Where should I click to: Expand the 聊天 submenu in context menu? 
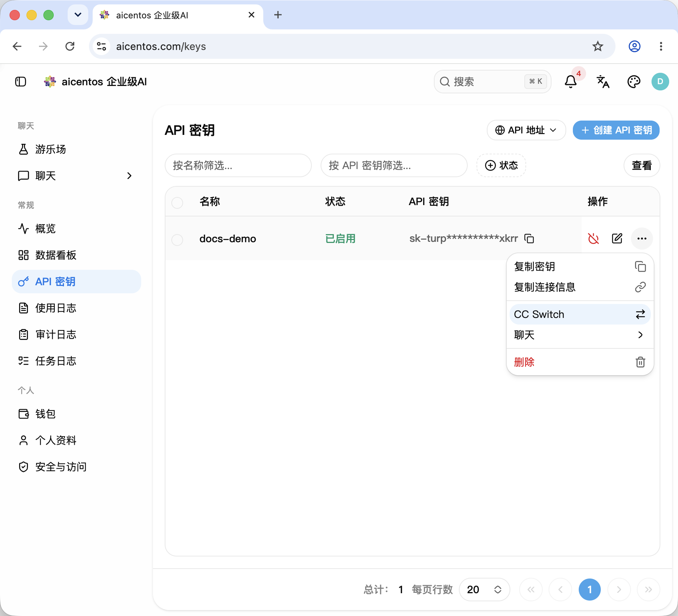pyautogui.click(x=580, y=335)
